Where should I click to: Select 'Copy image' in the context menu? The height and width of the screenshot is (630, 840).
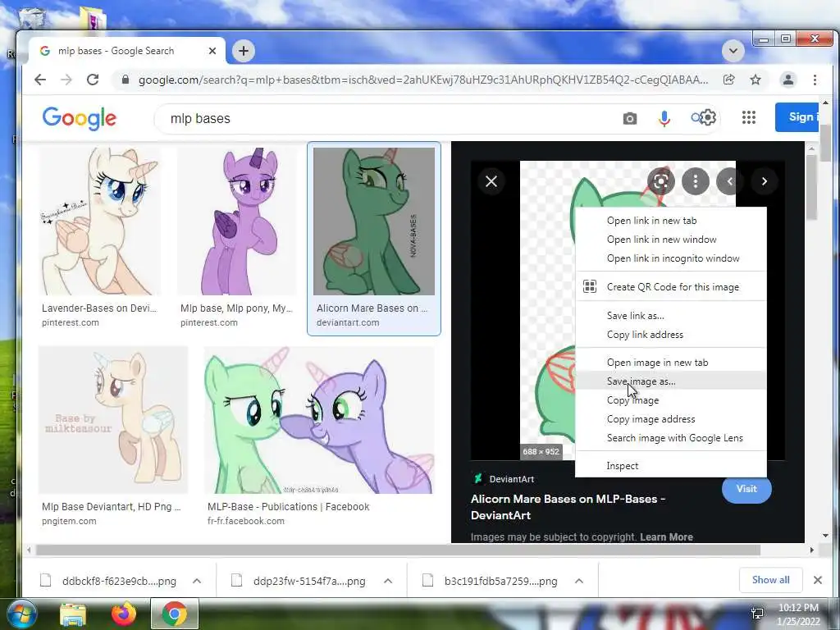671,400
